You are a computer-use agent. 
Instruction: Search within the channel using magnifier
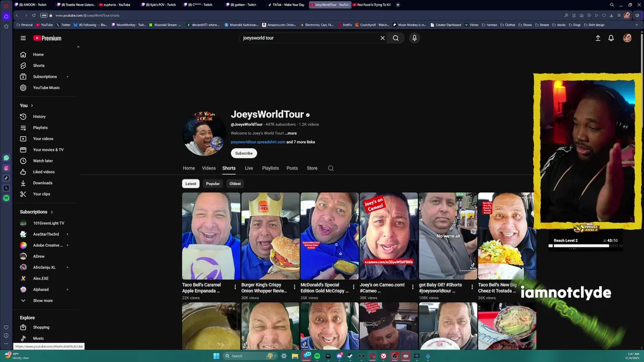[331, 168]
